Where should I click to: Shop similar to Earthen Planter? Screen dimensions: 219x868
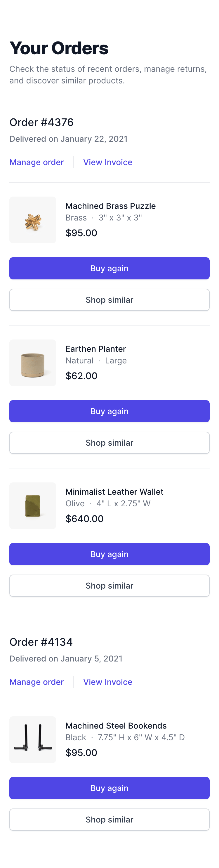[109, 442]
